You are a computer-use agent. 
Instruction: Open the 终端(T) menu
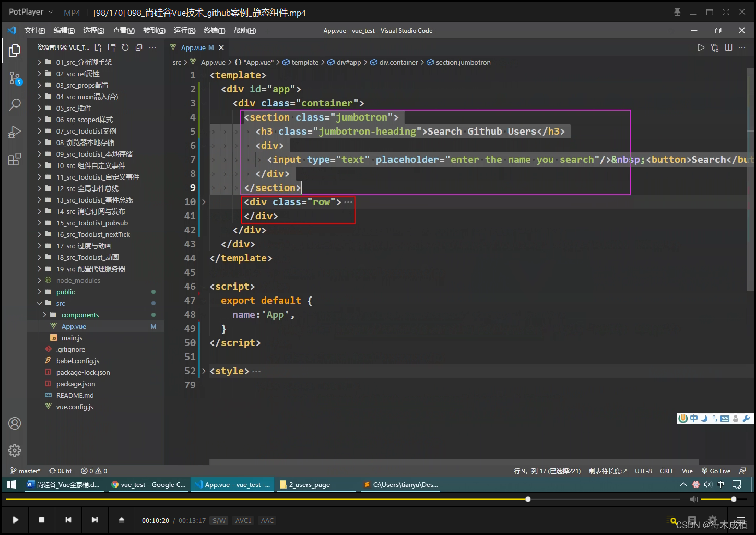tap(215, 31)
